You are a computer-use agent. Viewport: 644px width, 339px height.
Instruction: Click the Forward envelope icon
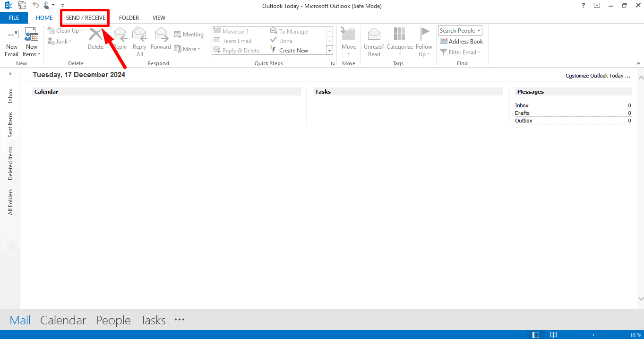click(161, 35)
